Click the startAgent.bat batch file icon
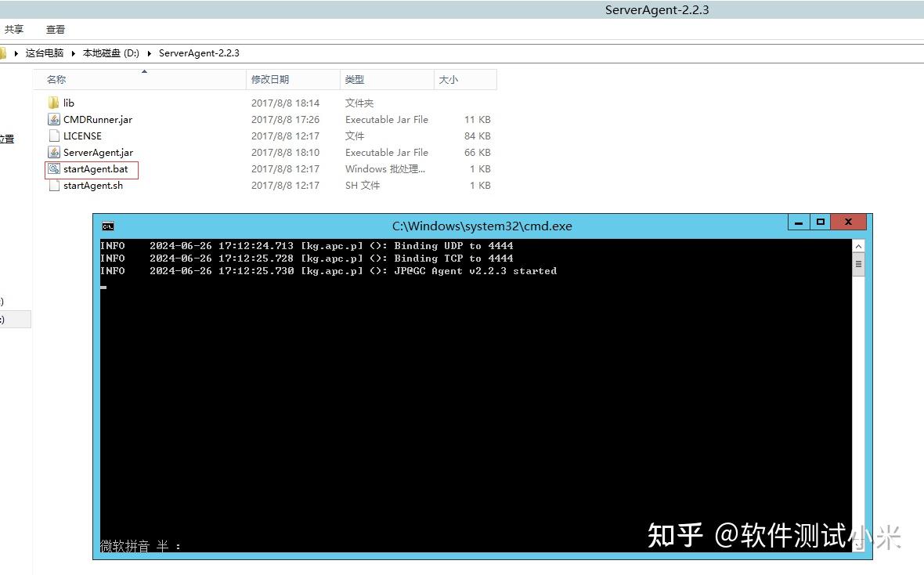Screen dimensions: 924x575 tap(56, 169)
